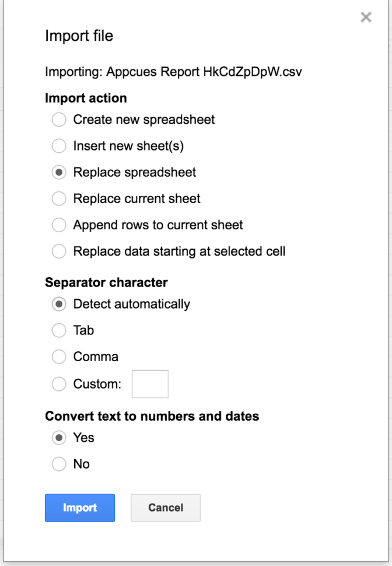Viewport: 392px width, 566px height.
Task: Click inside the custom separator text field
Action: [150, 384]
